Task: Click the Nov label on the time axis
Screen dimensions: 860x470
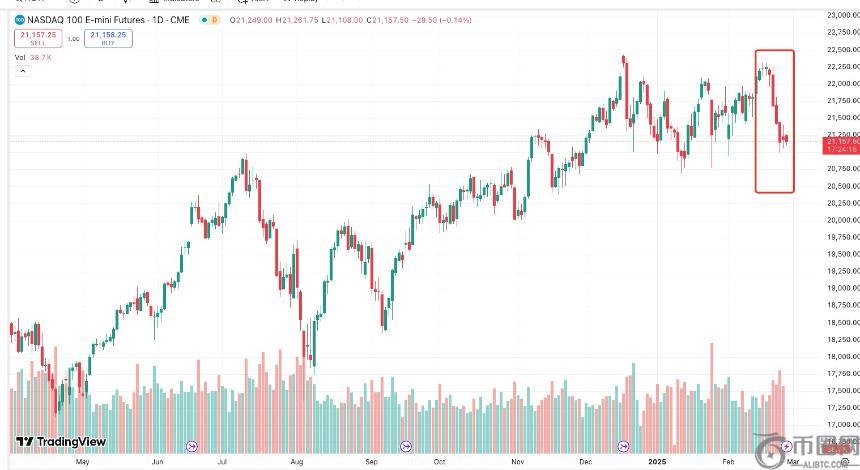Action: [x=517, y=463]
